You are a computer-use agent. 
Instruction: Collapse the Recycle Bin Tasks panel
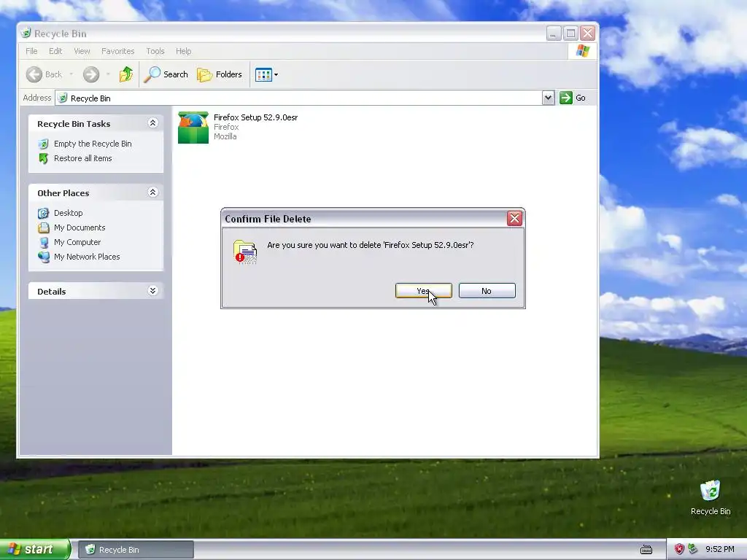[152, 123]
